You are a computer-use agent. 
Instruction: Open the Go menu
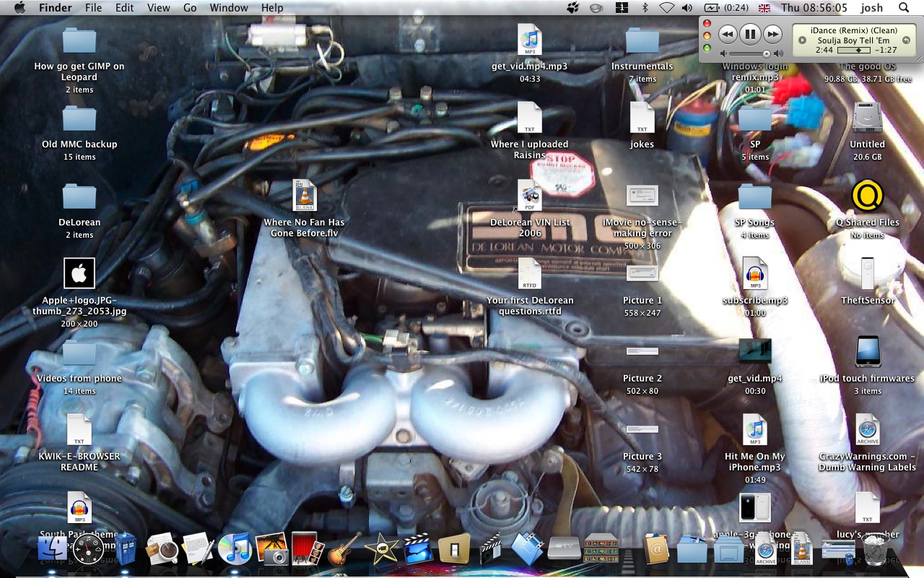pyautogui.click(x=190, y=8)
